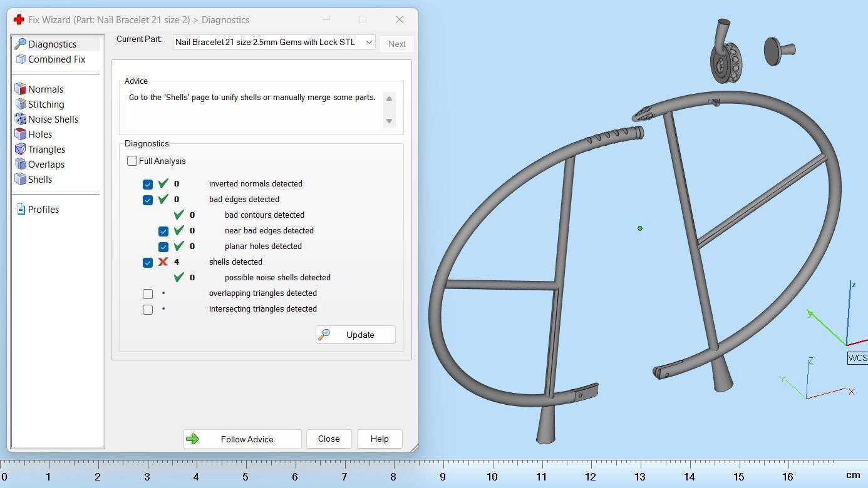
Task: Click the green center point in viewport
Action: pos(640,228)
